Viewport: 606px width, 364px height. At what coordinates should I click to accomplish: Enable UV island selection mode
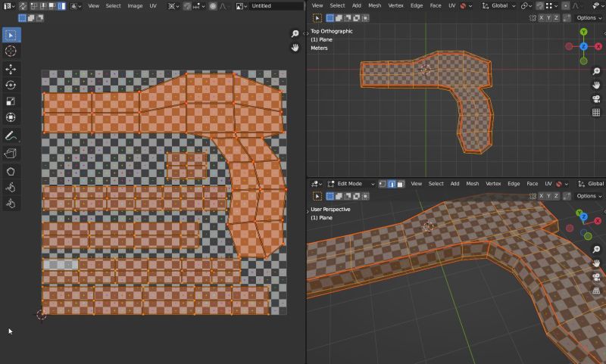click(x=61, y=6)
